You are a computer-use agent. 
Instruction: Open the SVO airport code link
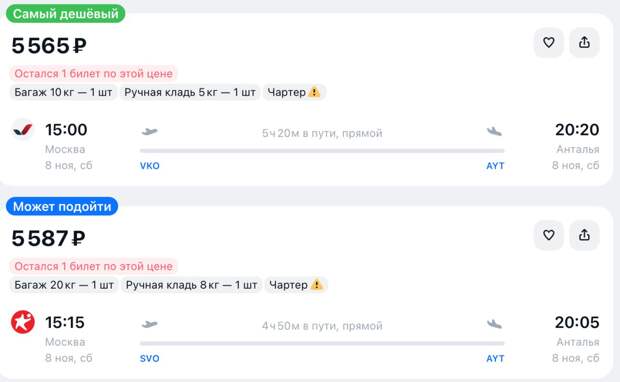coord(149,358)
